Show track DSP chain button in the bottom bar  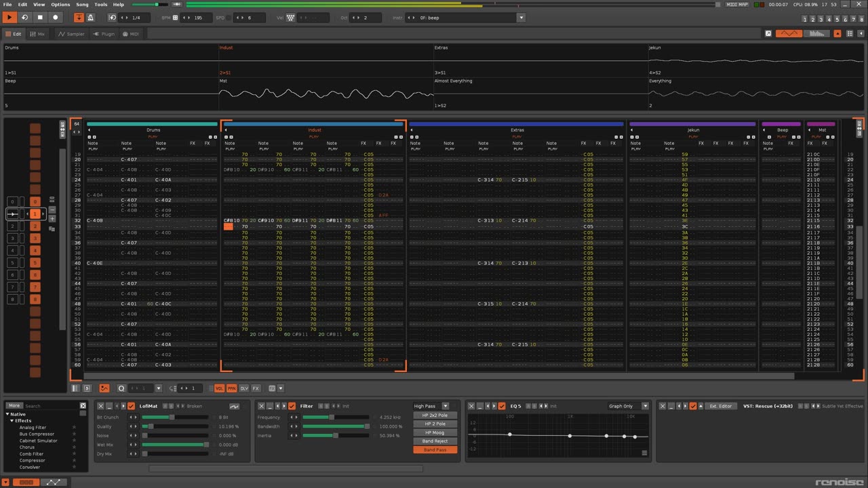point(25,482)
